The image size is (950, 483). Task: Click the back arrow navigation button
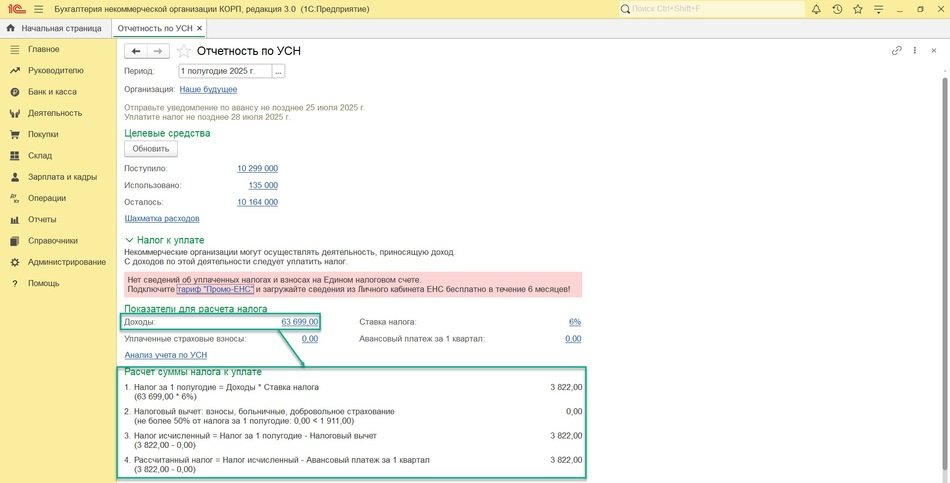point(136,51)
